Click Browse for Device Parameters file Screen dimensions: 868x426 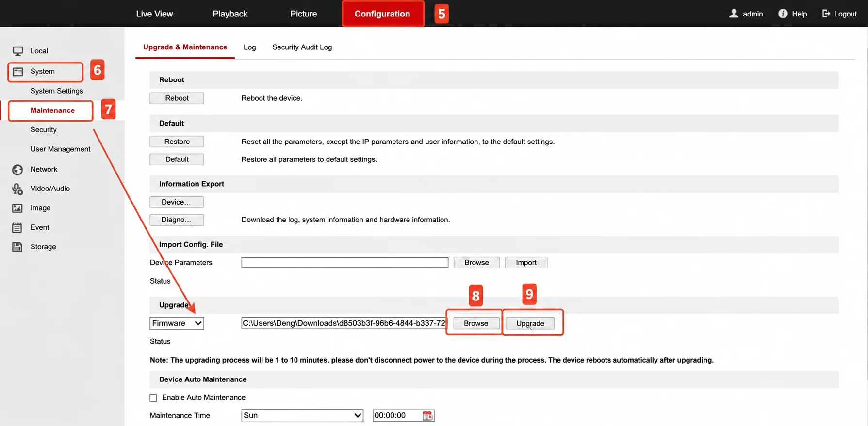476,262
